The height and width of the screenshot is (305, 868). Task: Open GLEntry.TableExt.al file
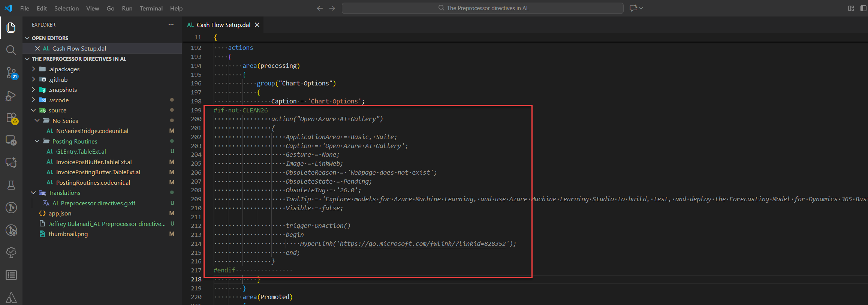point(81,151)
